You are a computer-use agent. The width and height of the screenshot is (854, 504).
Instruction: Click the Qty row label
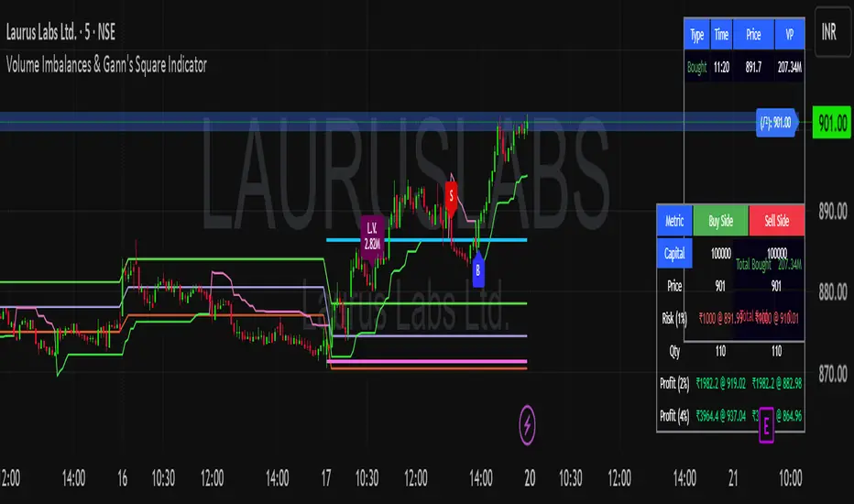(674, 352)
